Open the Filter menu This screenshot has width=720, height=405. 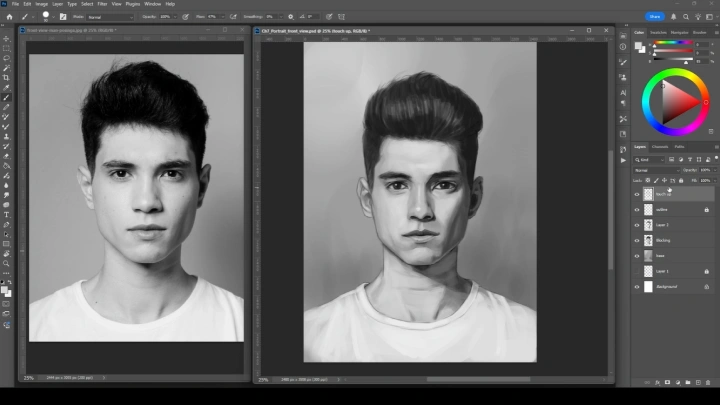104,4
